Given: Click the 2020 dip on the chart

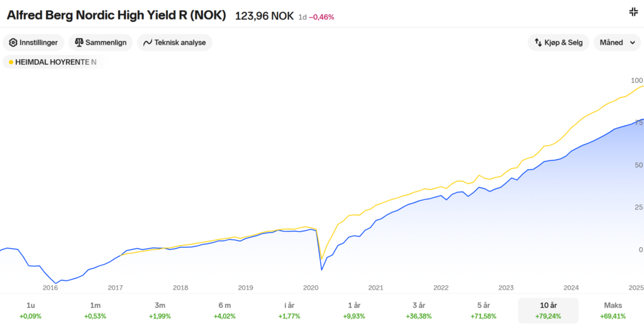Looking at the screenshot, I should (x=321, y=269).
